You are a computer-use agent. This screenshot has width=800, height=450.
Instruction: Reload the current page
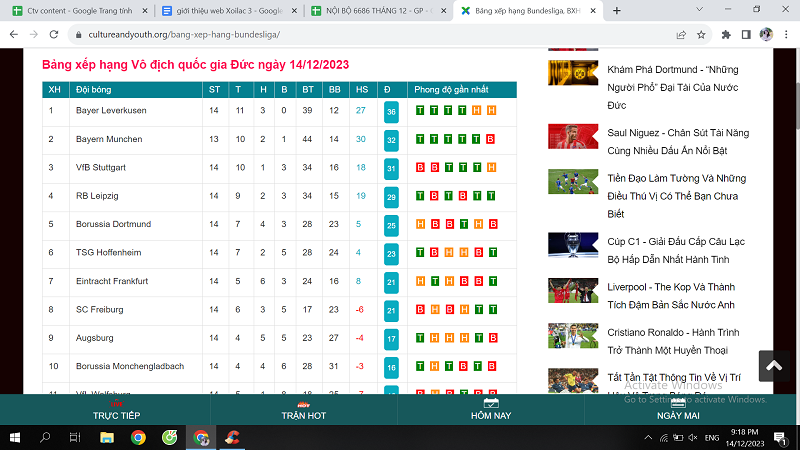pos(54,34)
